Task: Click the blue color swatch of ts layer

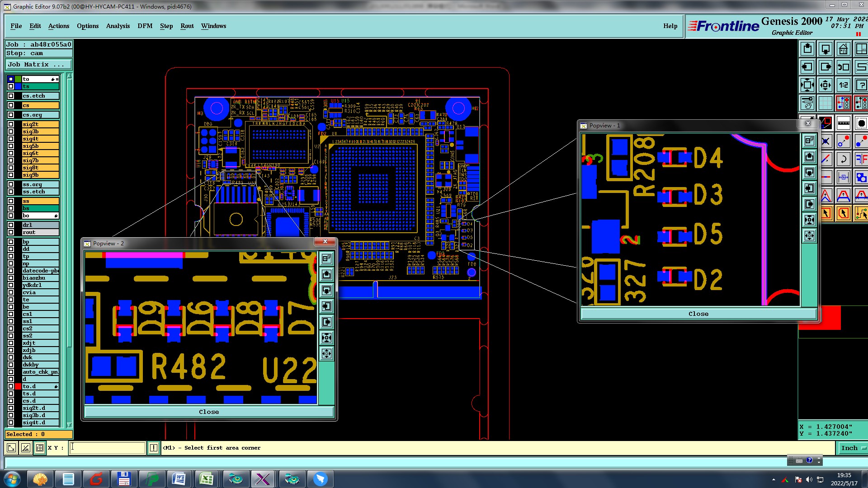Action: coord(18,86)
